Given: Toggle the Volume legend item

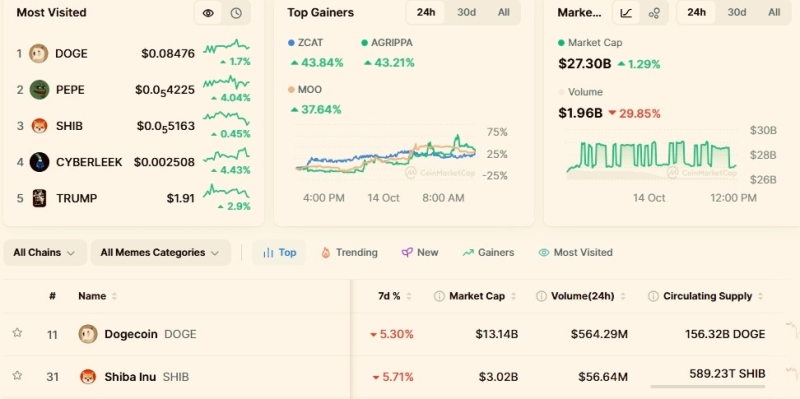Looking at the screenshot, I should [x=581, y=92].
